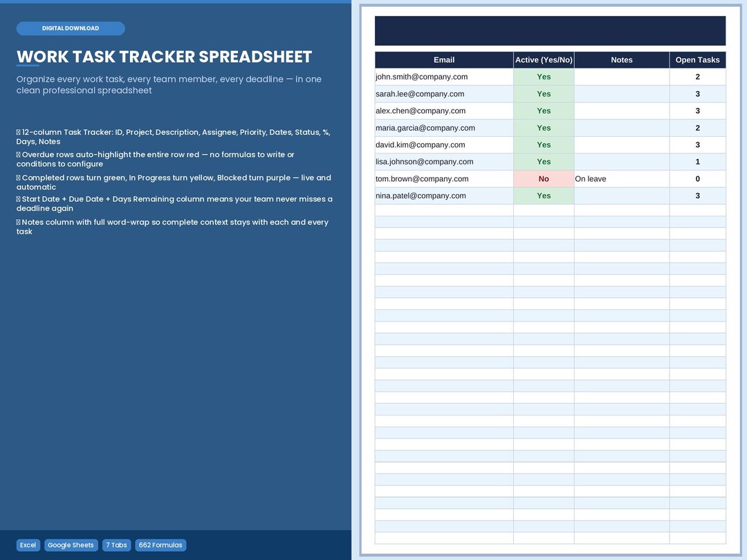Screen dimensions: 747x560
Task: Select cell alex.chen@company.com
Action: (x=444, y=111)
